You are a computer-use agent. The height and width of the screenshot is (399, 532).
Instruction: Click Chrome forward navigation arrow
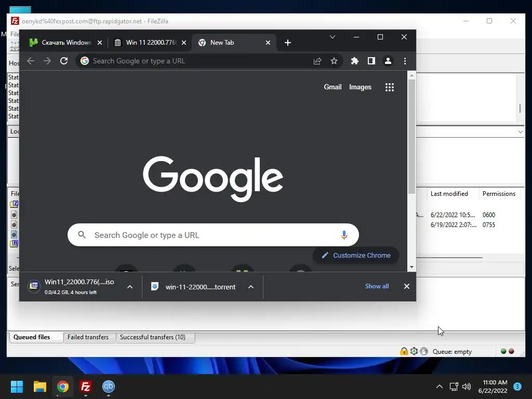click(x=47, y=61)
